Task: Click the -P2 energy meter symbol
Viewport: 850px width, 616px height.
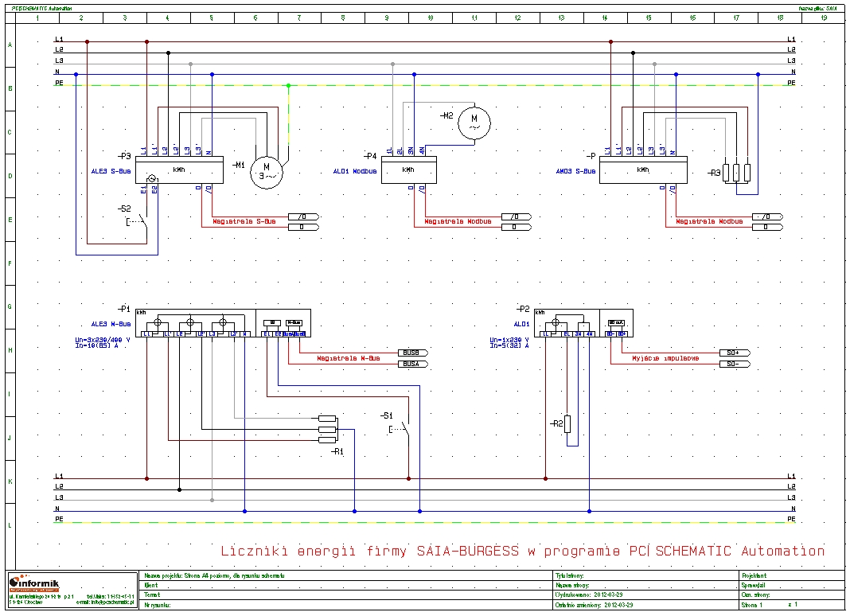Action: 583,323
